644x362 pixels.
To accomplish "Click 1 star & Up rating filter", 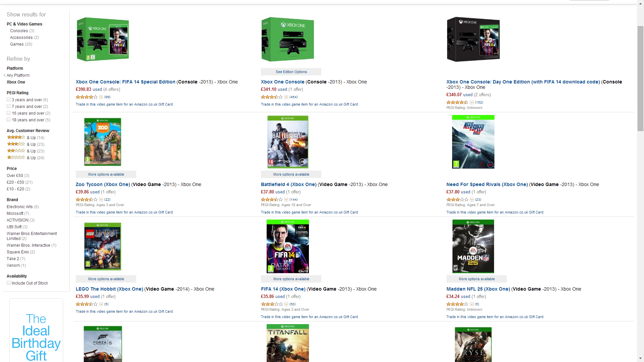I will click(x=25, y=158).
